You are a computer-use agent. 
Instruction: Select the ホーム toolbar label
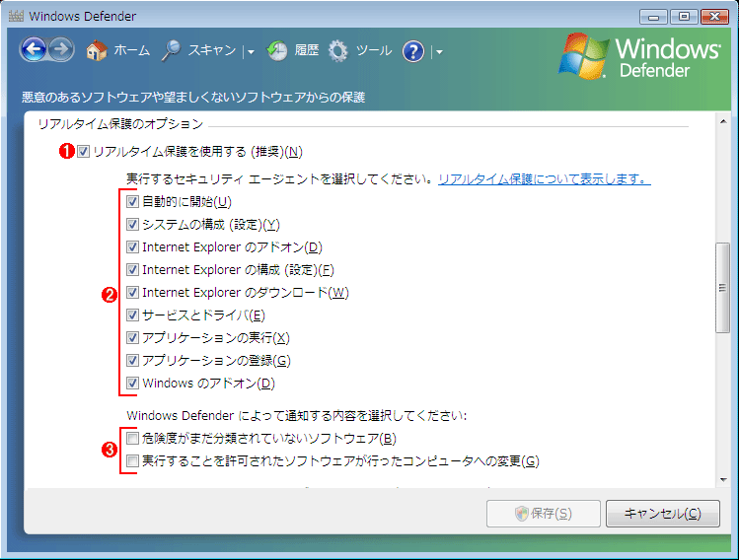pyautogui.click(x=131, y=50)
